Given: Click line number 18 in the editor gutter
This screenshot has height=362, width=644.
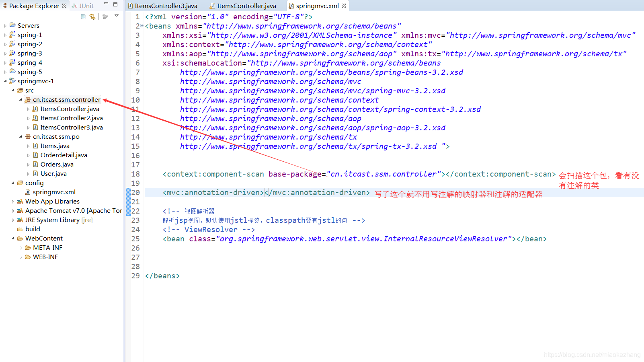Looking at the screenshot, I should coord(135,174).
